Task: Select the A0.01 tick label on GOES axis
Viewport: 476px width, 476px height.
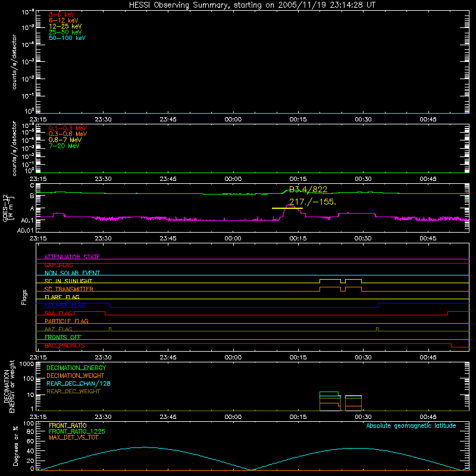Action: [x=25, y=230]
